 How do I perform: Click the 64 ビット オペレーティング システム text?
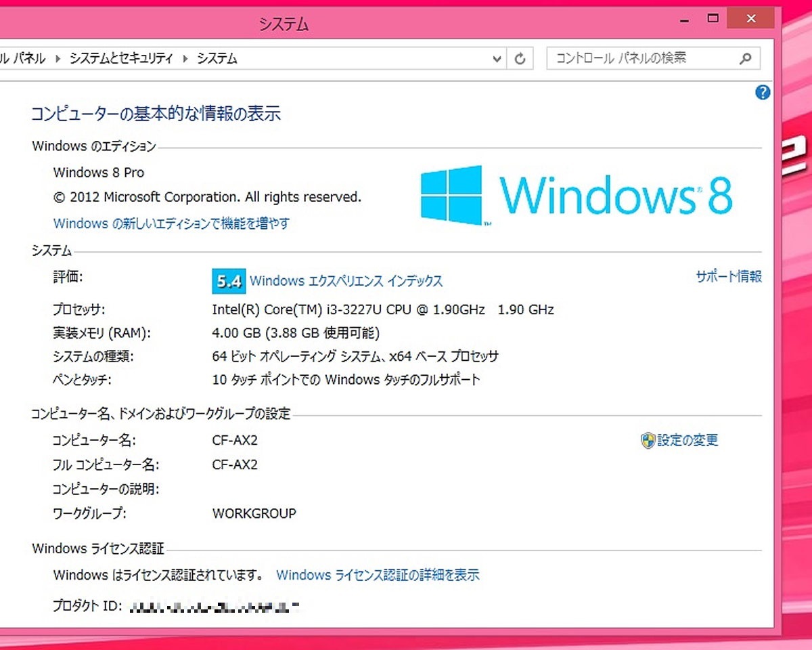coord(355,357)
